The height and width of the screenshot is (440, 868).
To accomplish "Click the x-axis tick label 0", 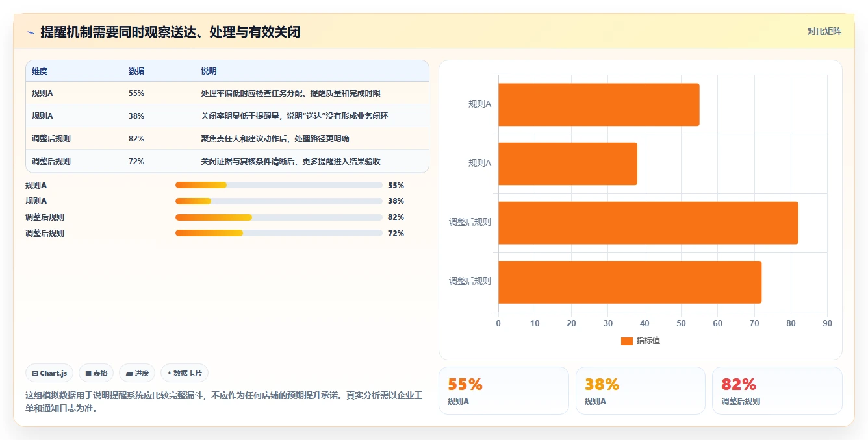I will [x=498, y=323].
